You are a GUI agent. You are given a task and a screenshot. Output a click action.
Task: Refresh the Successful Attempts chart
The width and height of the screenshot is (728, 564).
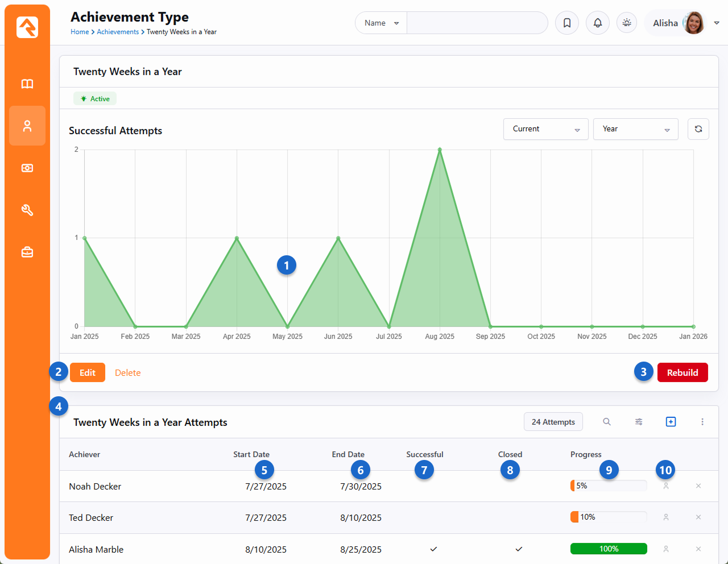click(698, 129)
